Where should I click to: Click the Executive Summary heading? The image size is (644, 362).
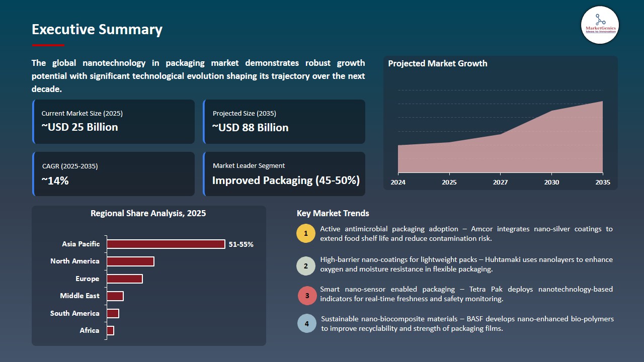coord(97,30)
